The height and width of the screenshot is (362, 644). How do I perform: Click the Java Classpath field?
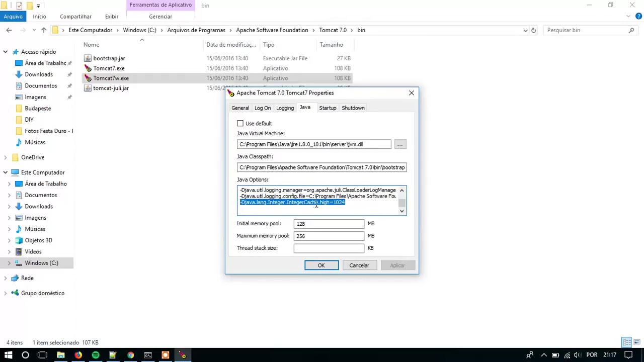click(x=321, y=167)
